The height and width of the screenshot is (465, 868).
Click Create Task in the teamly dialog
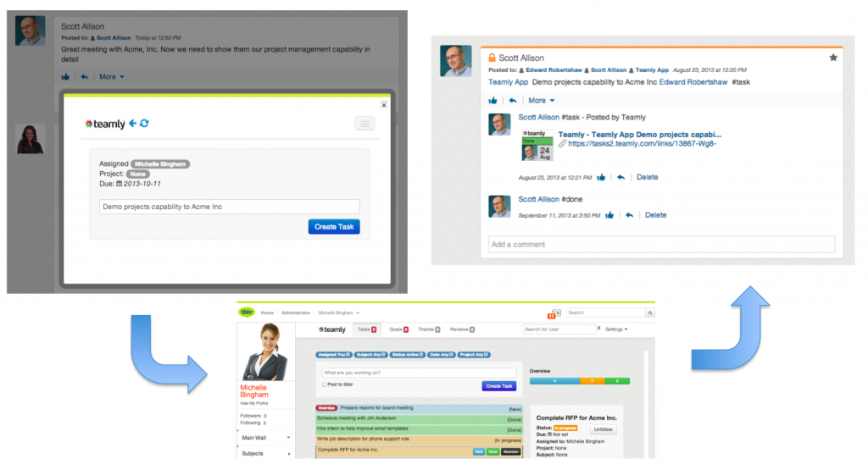click(334, 227)
